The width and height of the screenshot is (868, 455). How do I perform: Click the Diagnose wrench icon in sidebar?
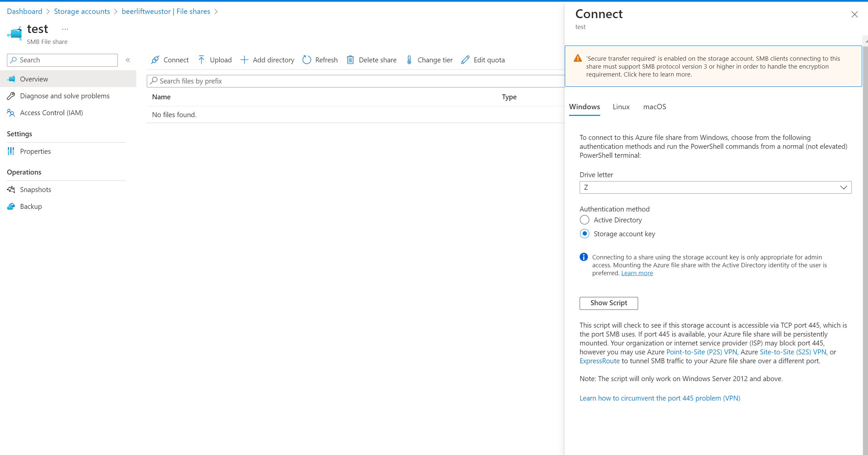pyautogui.click(x=11, y=96)
